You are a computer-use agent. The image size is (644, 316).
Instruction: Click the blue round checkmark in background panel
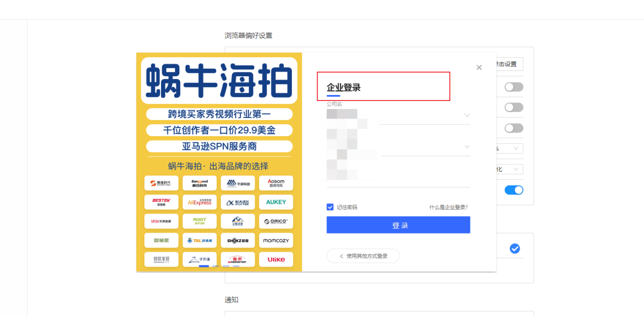[x=515, y=249]
